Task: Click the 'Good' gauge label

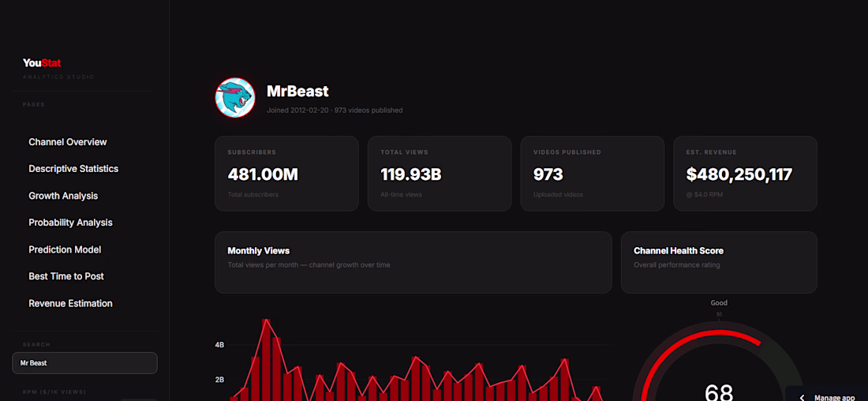Action: [x=719, y=303]
